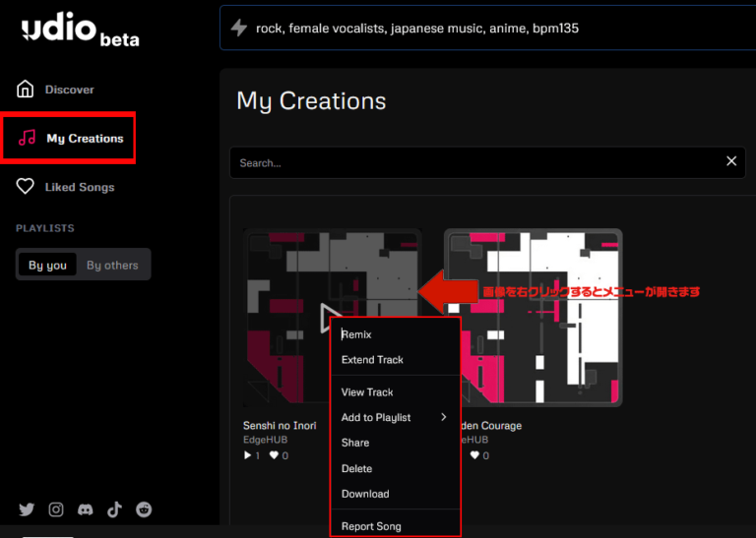The width and height of the screenshot is (756, 538).
Task: Click the Liked Songs heart icon
Action: (26, 187)
